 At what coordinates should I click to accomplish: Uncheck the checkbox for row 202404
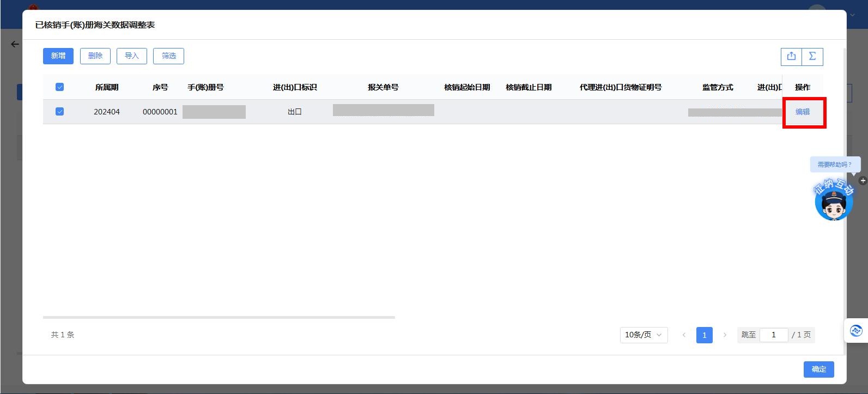pyautogui.click(x=60, y=112)
